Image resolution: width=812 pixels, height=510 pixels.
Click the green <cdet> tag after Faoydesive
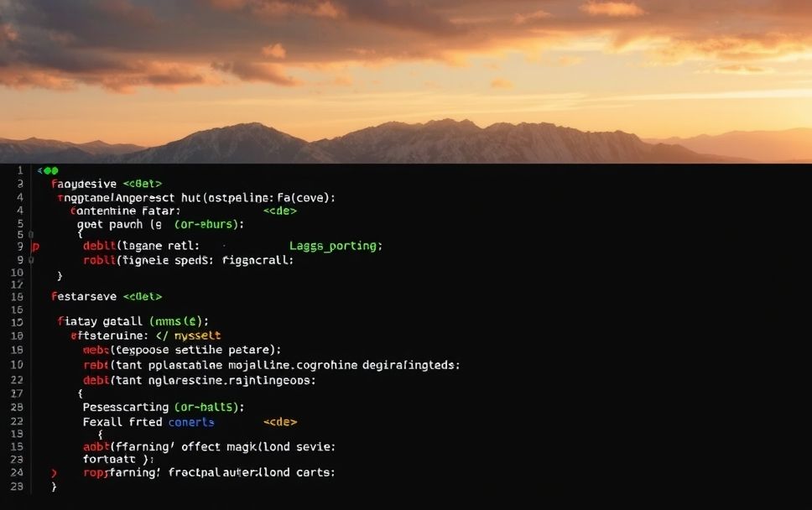click(x=143, y=184)
